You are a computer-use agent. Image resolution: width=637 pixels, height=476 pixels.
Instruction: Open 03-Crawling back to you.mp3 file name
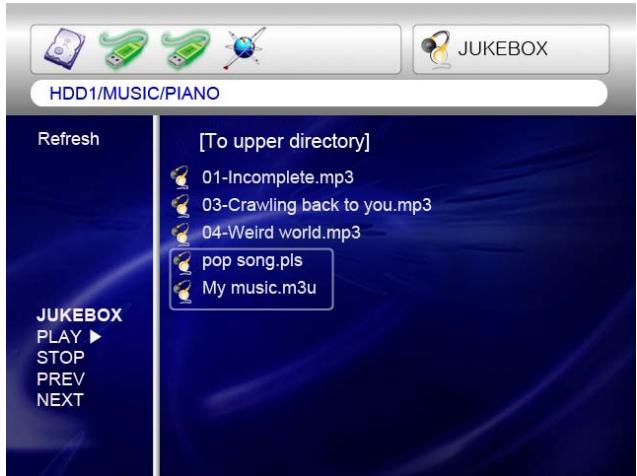(x=316, y=206)
